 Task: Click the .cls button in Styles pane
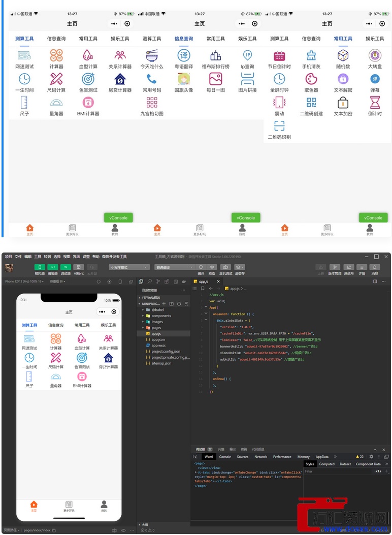377,471
